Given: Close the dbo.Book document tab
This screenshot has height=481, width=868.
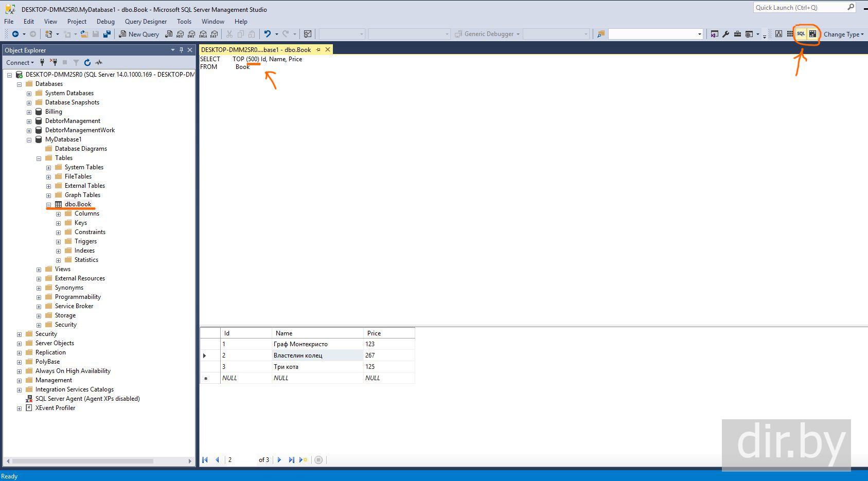Looking at the screenshot, I should coord(328,50).
